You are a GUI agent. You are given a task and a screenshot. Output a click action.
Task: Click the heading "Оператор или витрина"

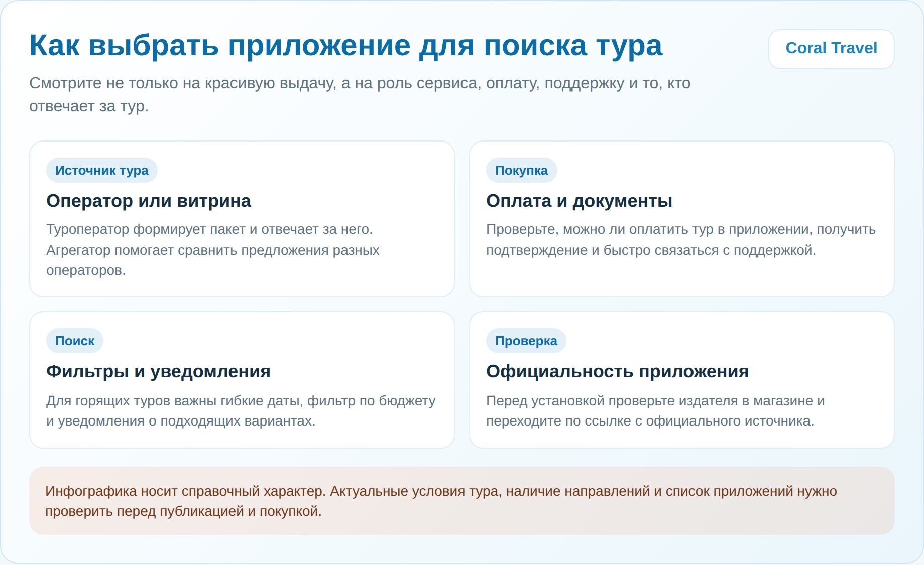tap(149, 201)
